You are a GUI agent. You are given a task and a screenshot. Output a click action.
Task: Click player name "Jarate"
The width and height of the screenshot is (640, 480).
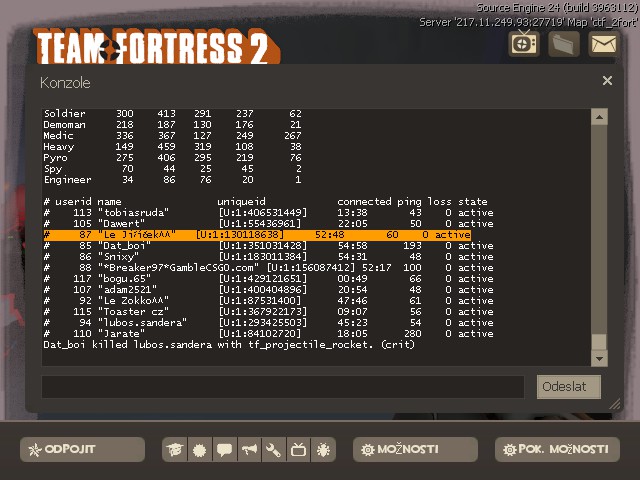click(x=121, y=334)
